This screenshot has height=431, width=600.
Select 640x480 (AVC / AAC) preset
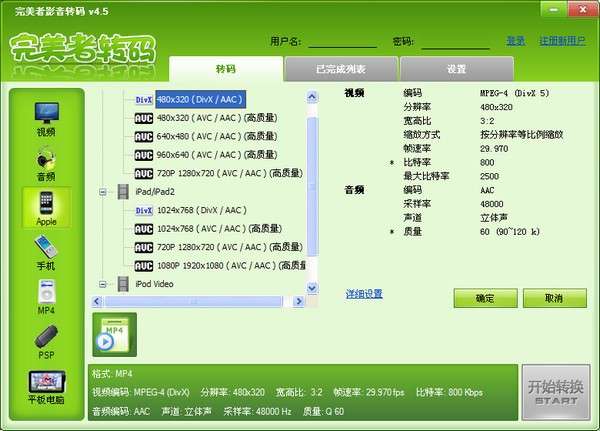pos(217,136)
